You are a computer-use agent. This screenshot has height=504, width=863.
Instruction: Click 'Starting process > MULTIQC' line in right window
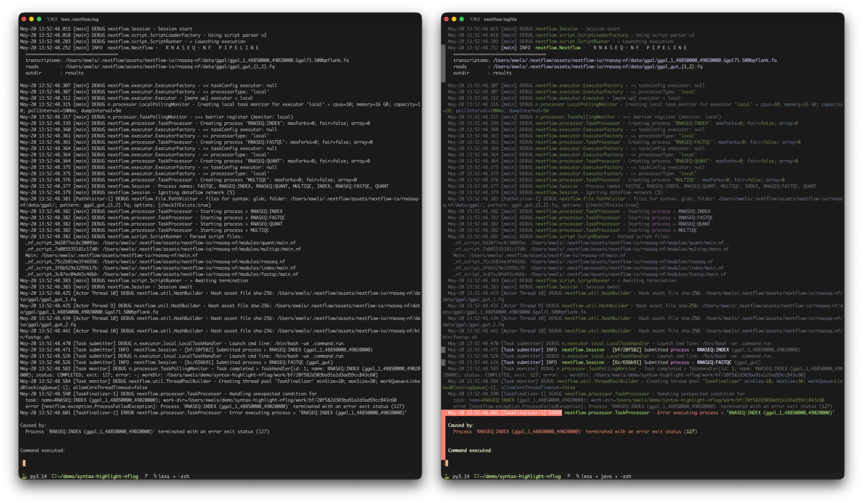click(572, 230)
